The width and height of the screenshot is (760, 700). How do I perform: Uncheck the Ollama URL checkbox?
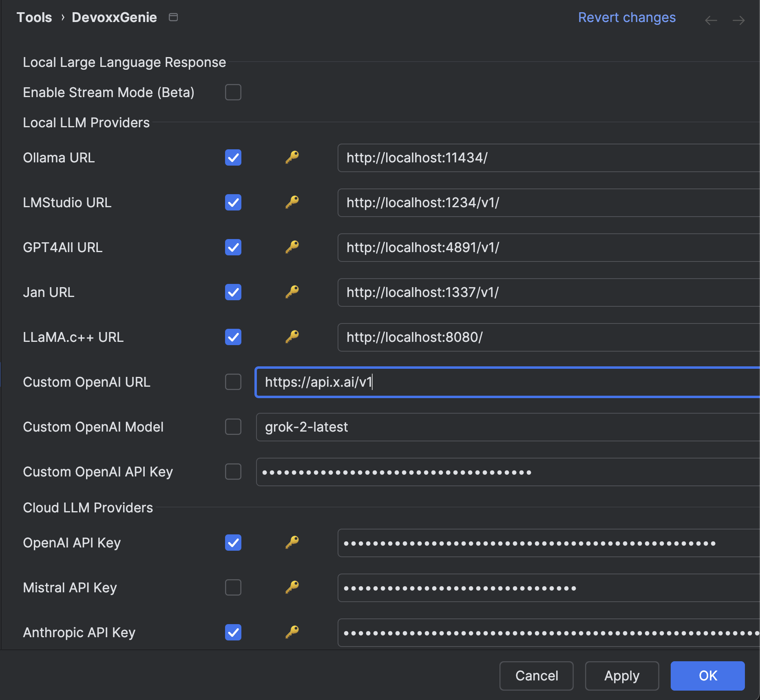[x=233, y=157]
